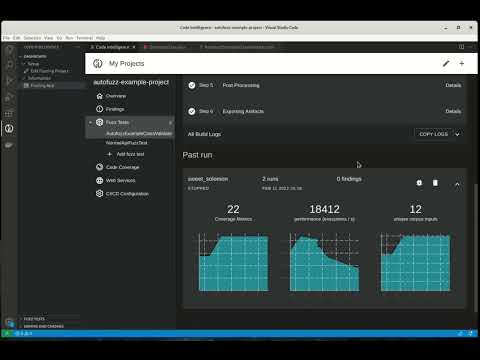Click the pencil edit icon in My Projects header
This screenshot has height=360, width=480.
pyautogui.click(x=446, y=63)
